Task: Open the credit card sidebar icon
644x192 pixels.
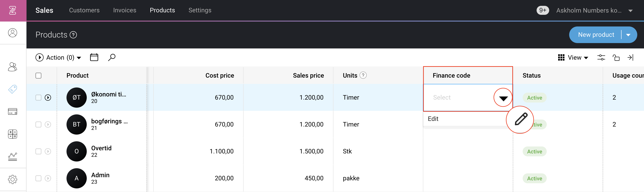Action: [x=13, y=111]
